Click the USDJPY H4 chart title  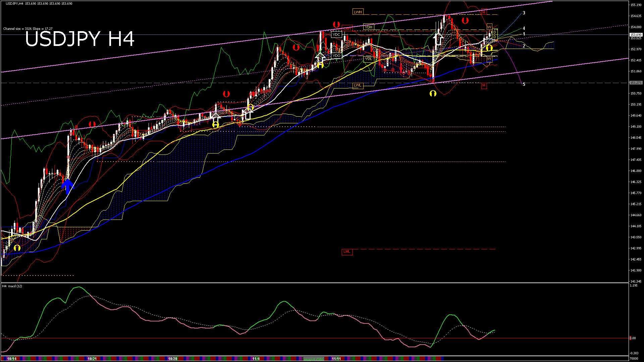tap(80, 39)
